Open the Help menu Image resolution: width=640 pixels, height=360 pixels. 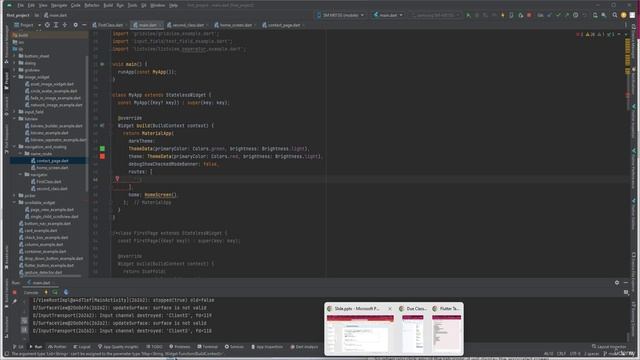click(173, 5)
